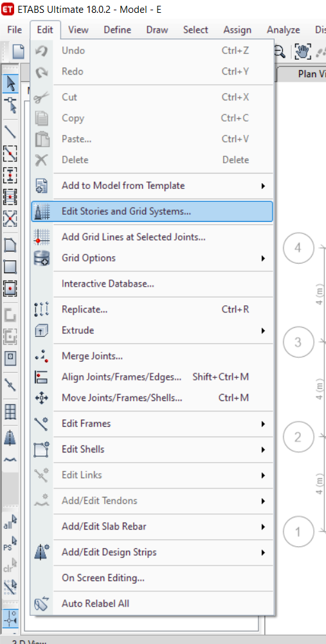The height and width of the screenshot is (644, 326).
Task: Click the Edit Frames icon
Action: (42, 424)
